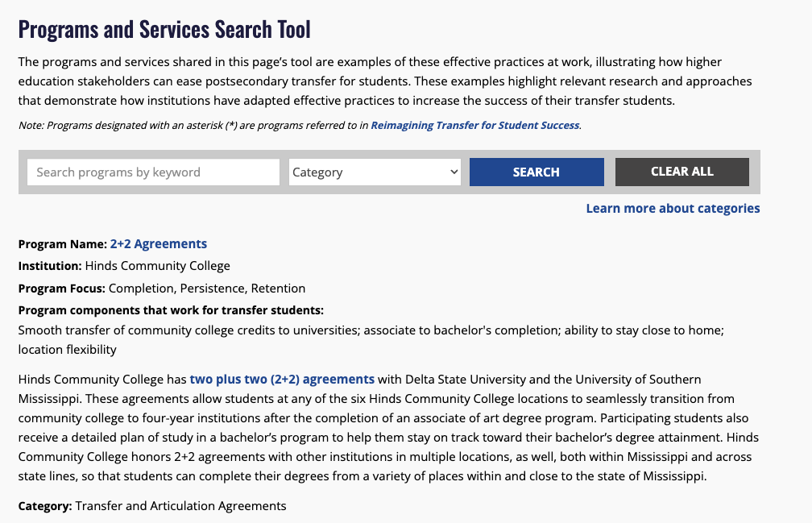This screenshot has width=812, height=523.
Task: Open the 2+2 Agreements program name link
Action: (x=159, y=244)
